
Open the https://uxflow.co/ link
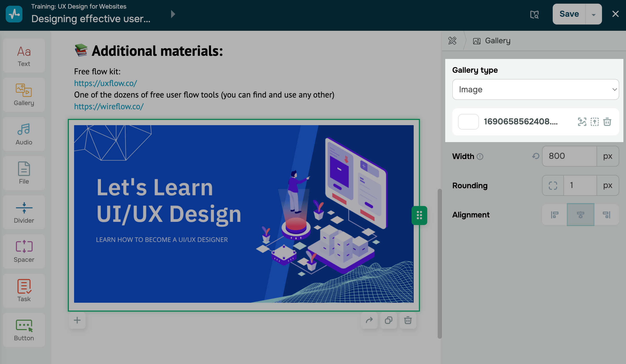105,83
